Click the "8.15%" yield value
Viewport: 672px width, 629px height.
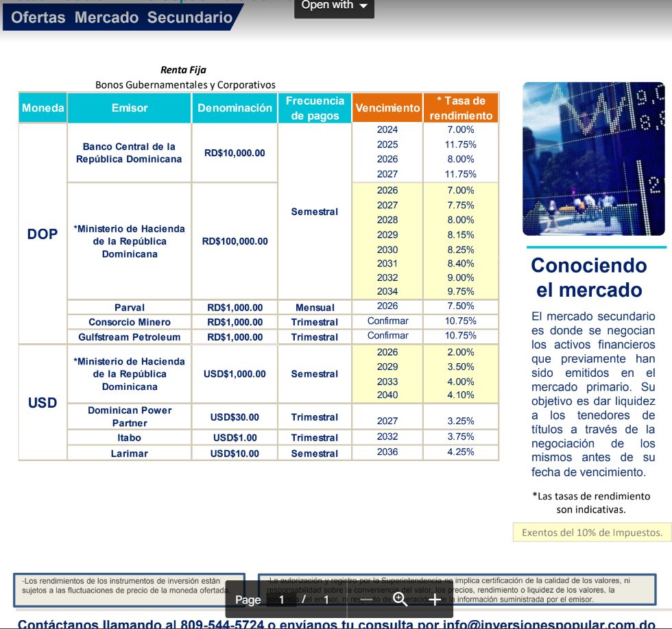click(461, 234)
